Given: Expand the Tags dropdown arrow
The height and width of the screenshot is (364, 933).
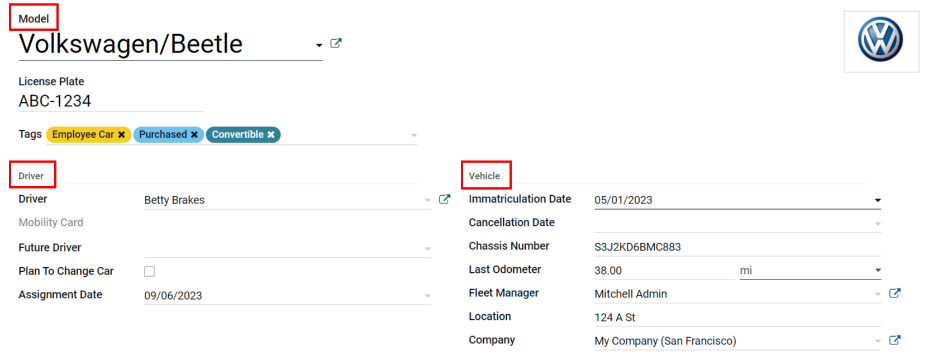Looking at the screenshot, I should click(414, 136).
